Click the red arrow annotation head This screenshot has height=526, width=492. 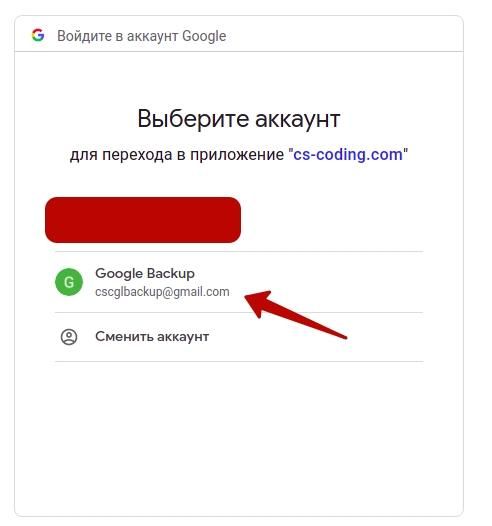[x=258, y=303]
